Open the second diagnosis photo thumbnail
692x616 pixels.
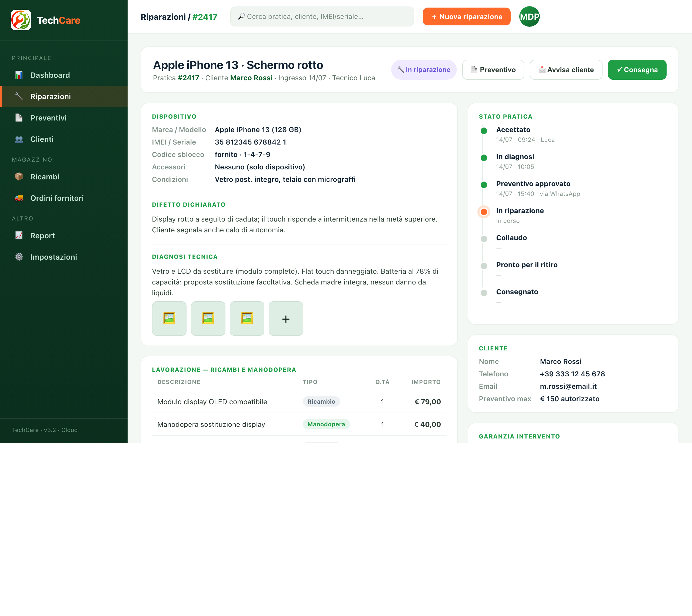point(208,319)
